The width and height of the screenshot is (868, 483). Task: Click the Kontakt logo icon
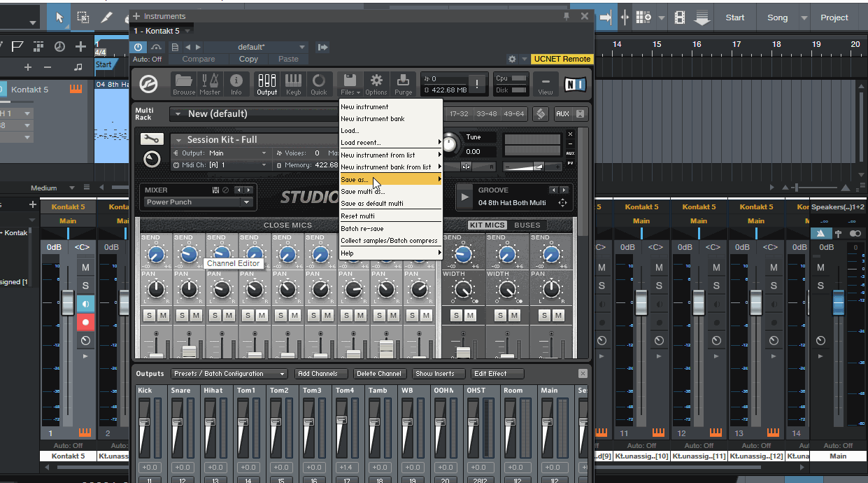point(148,84)
